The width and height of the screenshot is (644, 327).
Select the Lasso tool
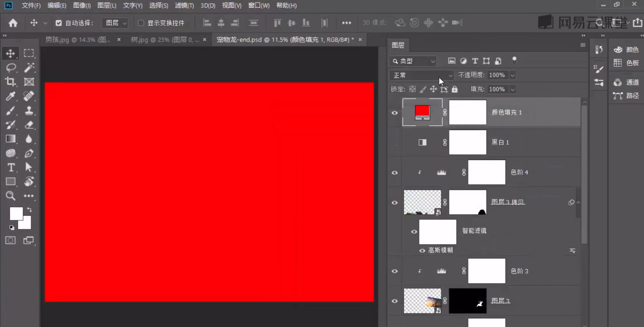click(x=10, y=68)
